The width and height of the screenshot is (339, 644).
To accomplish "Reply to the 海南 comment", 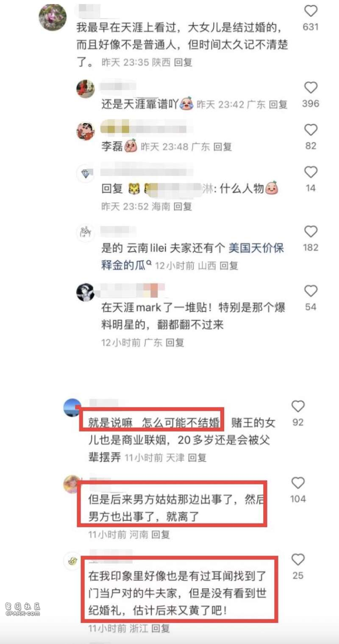I will pyautogui.click(x=183, y=206).
